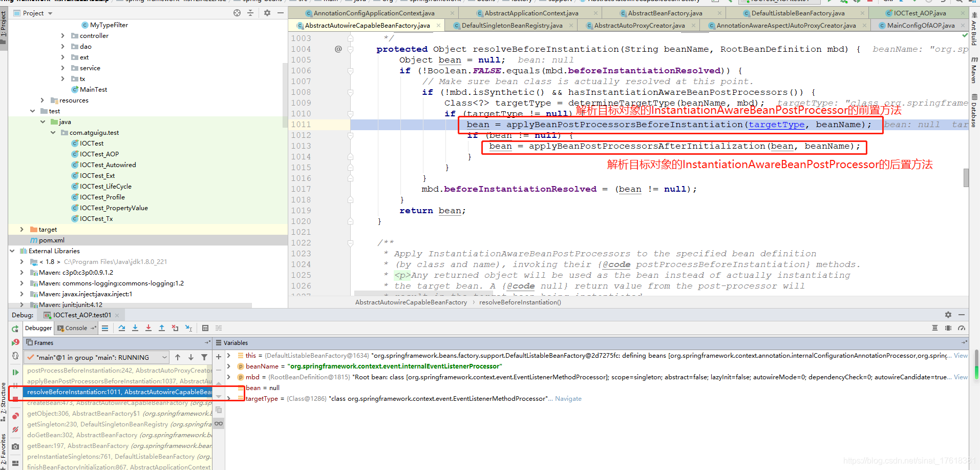
Task: Toggle code folding at line 1008
Action: click(x=351, y=92)
